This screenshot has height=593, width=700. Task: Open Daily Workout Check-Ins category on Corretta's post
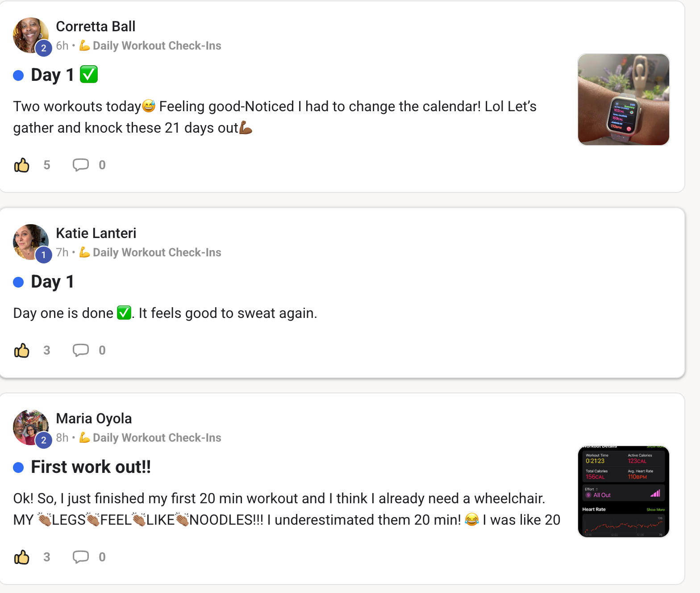coord(157,46)
